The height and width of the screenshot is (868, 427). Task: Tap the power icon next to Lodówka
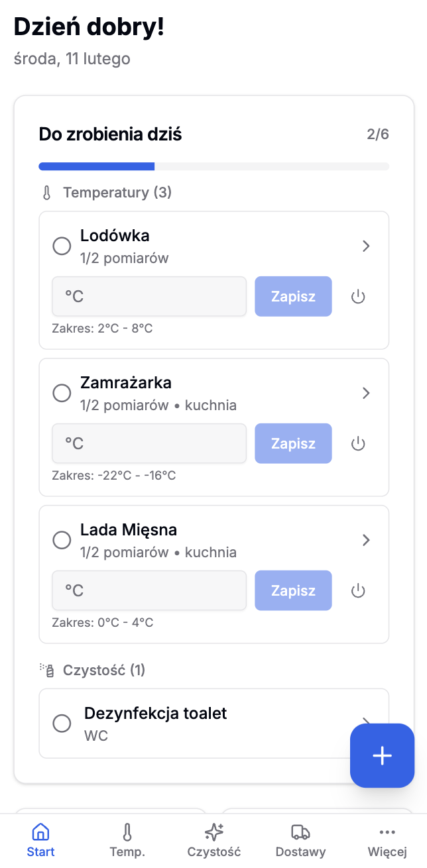point(358,296)
